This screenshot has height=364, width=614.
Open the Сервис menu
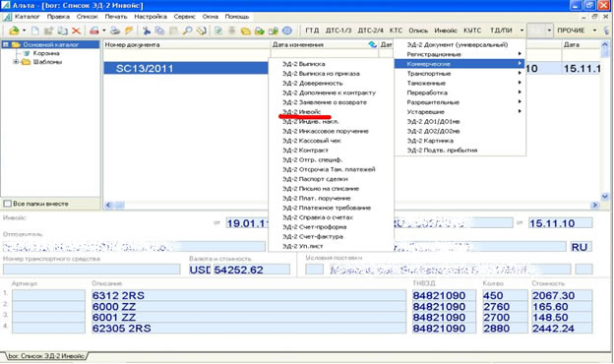(184, 17)
